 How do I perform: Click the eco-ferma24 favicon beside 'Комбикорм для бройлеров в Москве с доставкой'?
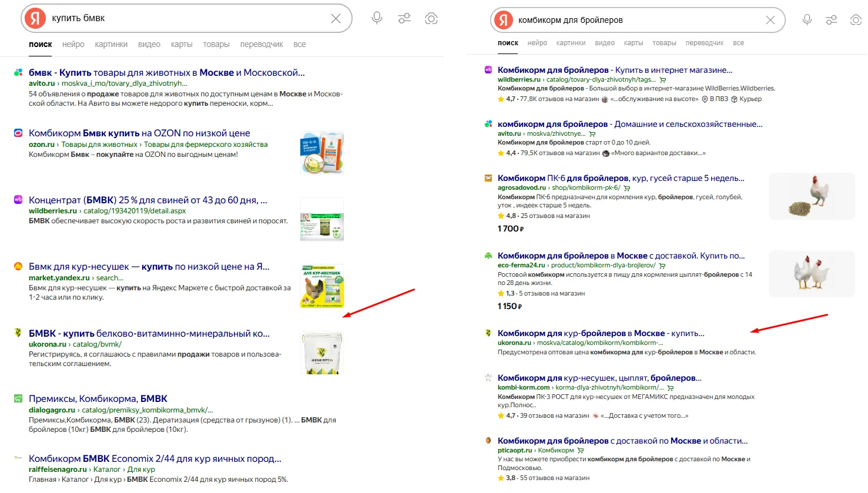[x=488, y=256]
